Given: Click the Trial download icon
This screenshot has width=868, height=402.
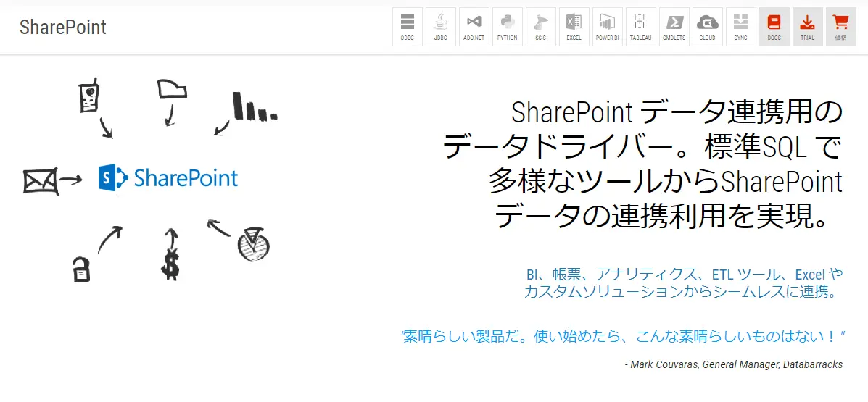Looking at the screenshot, I should (x=807, y=27).
